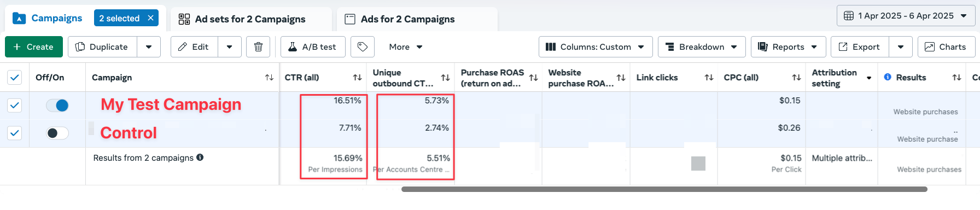Click the ad sets grid icon
Screen dimensions: 980x210
[184, 19]
